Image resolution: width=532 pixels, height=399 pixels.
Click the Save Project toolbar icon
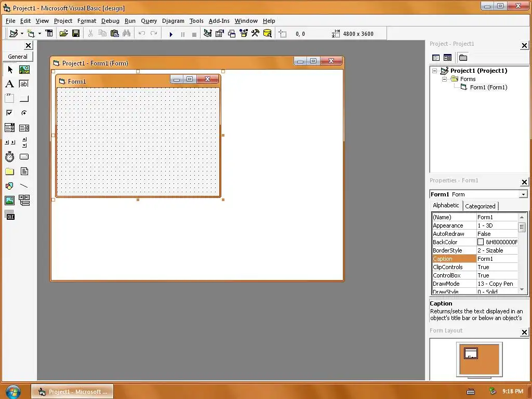(x=76, y=33)
